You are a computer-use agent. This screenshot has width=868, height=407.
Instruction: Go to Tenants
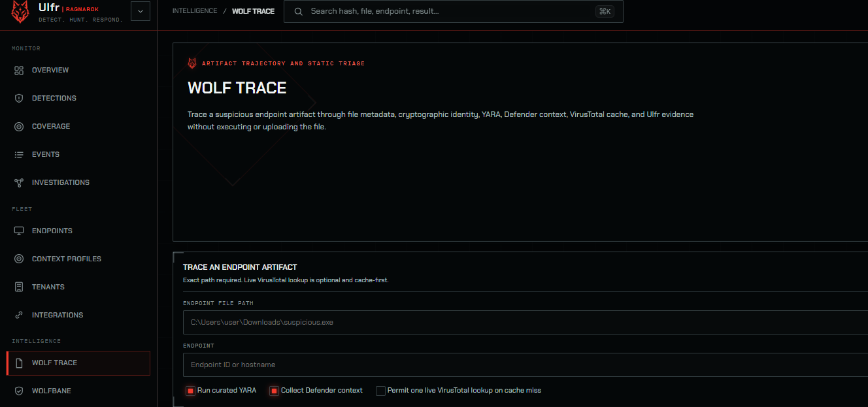78,287
